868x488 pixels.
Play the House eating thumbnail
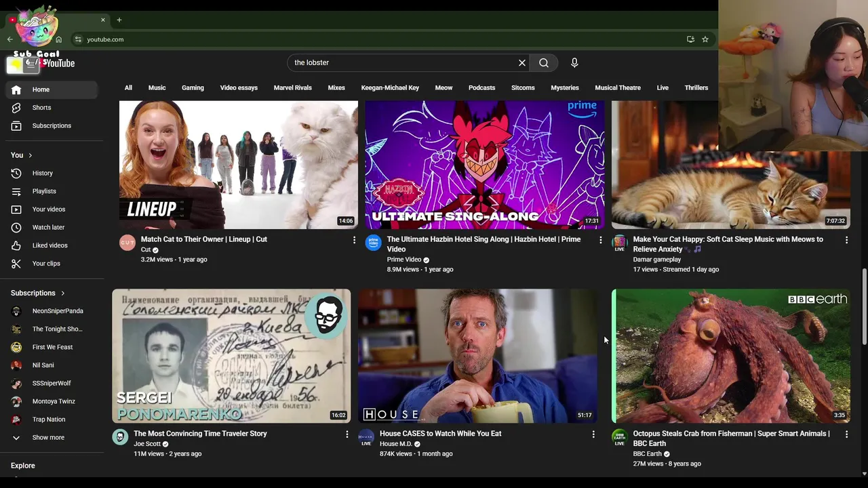click(477, 356)
